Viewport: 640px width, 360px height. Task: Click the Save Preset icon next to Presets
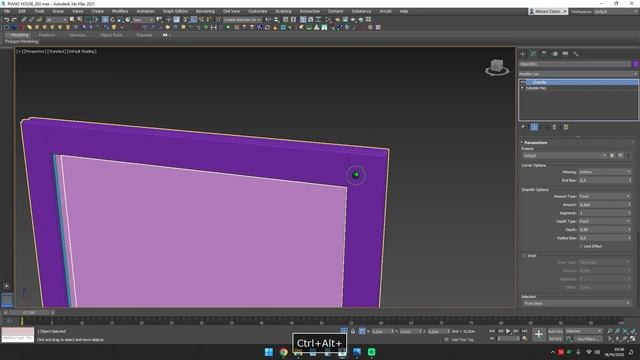coord(612,156)
